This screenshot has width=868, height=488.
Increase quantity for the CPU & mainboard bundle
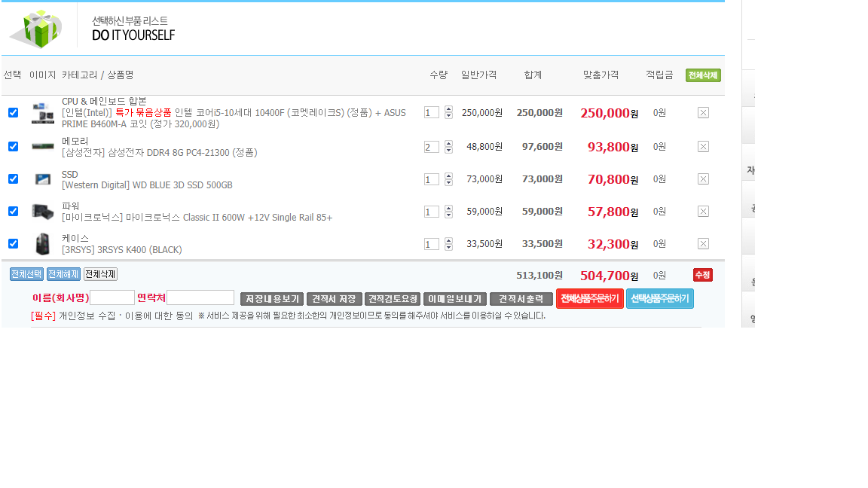coord(448,109)
